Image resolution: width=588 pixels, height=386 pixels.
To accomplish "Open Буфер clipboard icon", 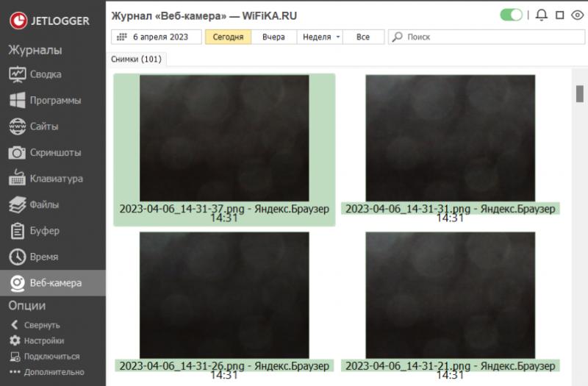I will tap(18, 231).
